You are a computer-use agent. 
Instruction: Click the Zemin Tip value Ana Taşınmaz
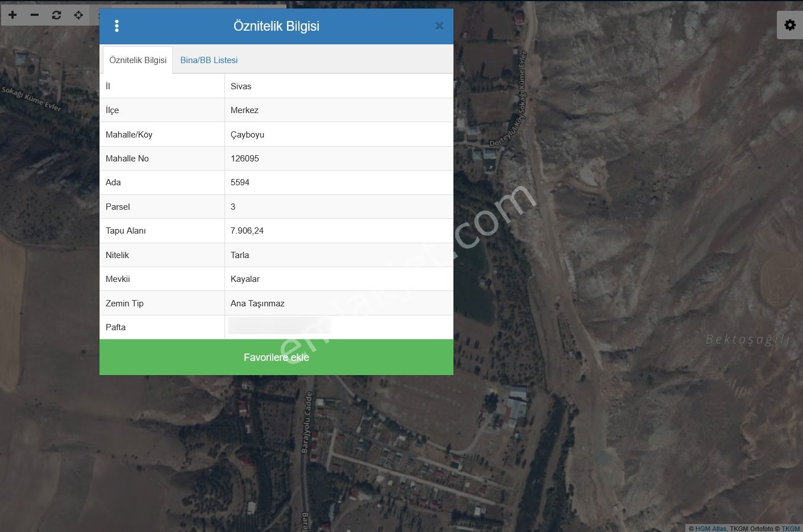pyautogui.click(x=257, y=304)
